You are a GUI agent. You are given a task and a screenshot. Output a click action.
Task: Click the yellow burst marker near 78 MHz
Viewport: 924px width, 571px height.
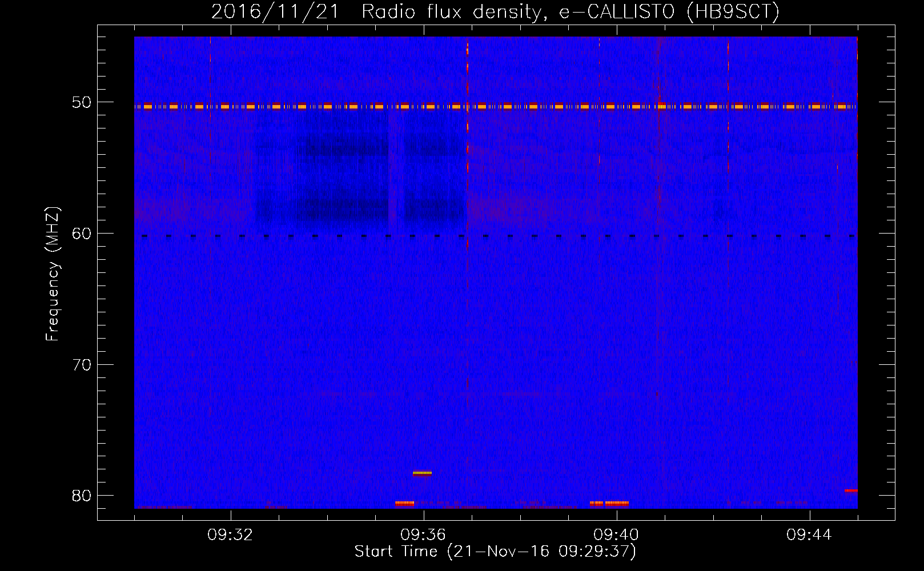tap(422, 473)
